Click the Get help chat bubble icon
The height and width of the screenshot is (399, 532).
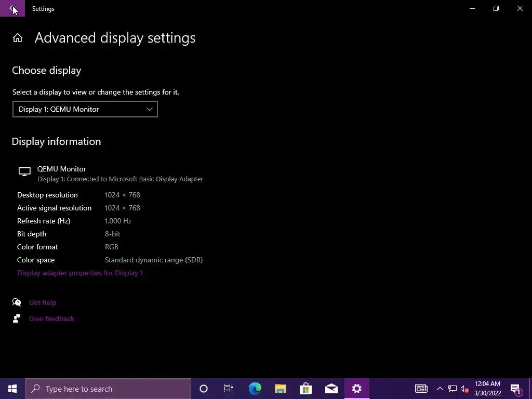tap(17, 302)
